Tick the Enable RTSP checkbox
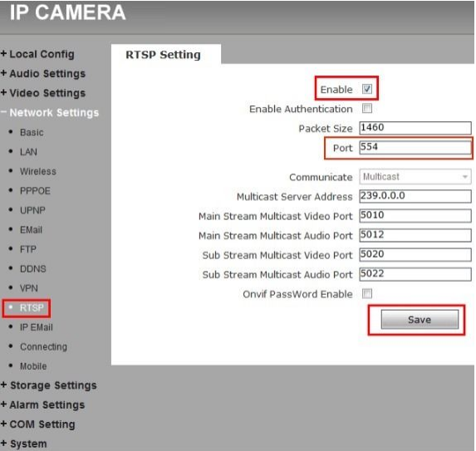Screen dimensions: 476x451 [366, 89]
